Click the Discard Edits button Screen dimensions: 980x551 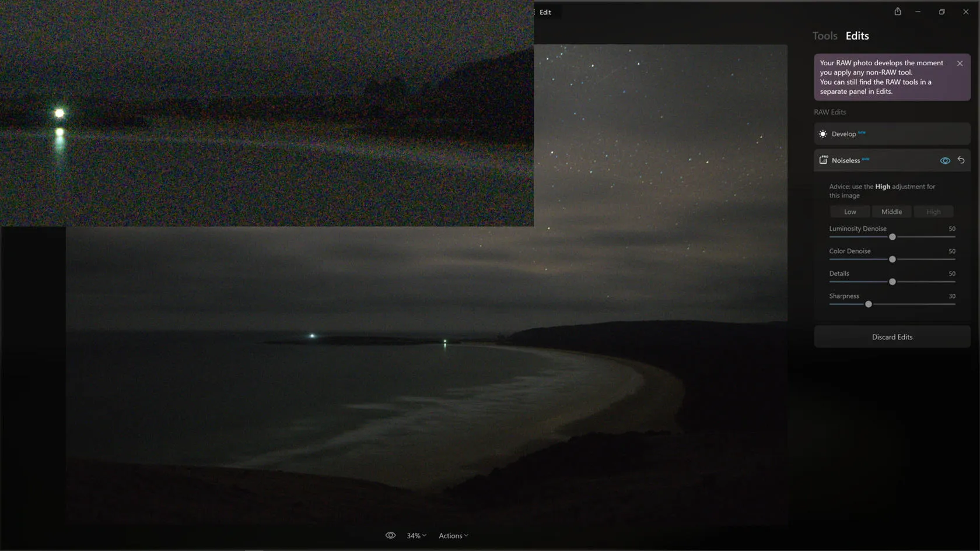891,337
